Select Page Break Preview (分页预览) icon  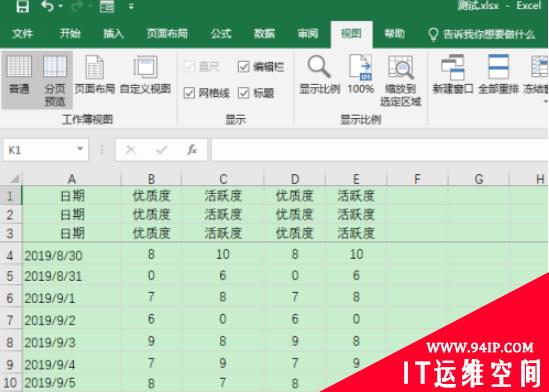click(x=55, y=80)
